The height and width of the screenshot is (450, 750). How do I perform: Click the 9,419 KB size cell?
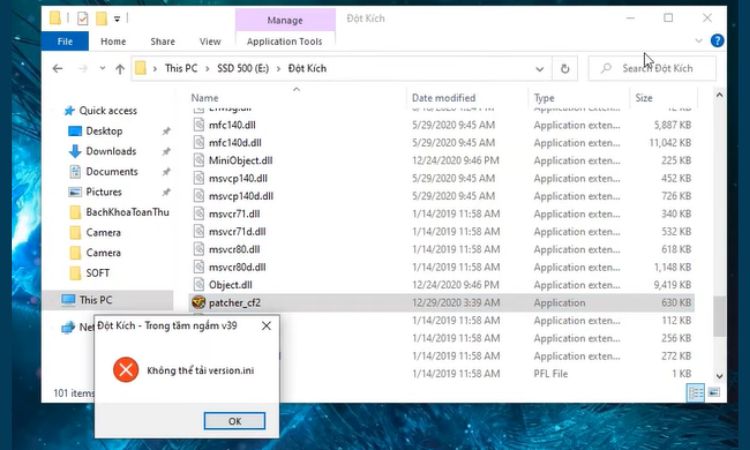[x=672, y=285]
